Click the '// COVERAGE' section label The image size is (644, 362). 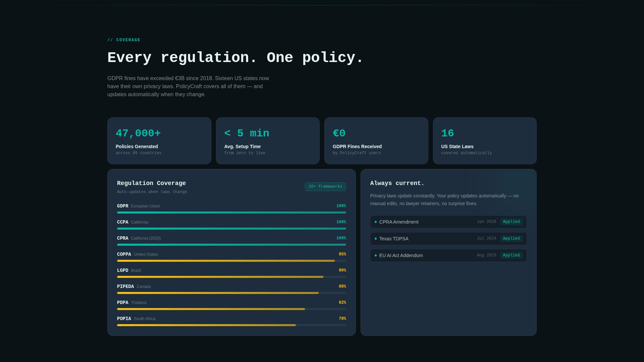click(124, 40)
